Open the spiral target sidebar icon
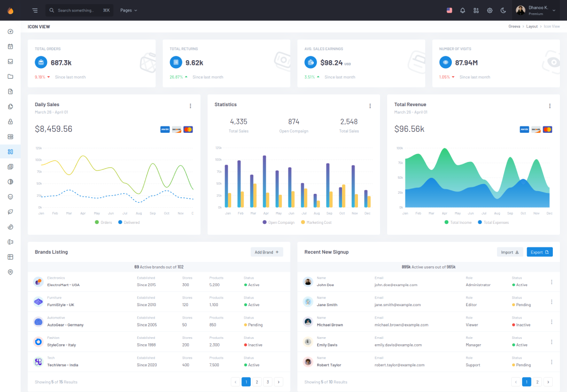Image resolution: width=567 pixels, height=392 pixels. coord(10,227)
